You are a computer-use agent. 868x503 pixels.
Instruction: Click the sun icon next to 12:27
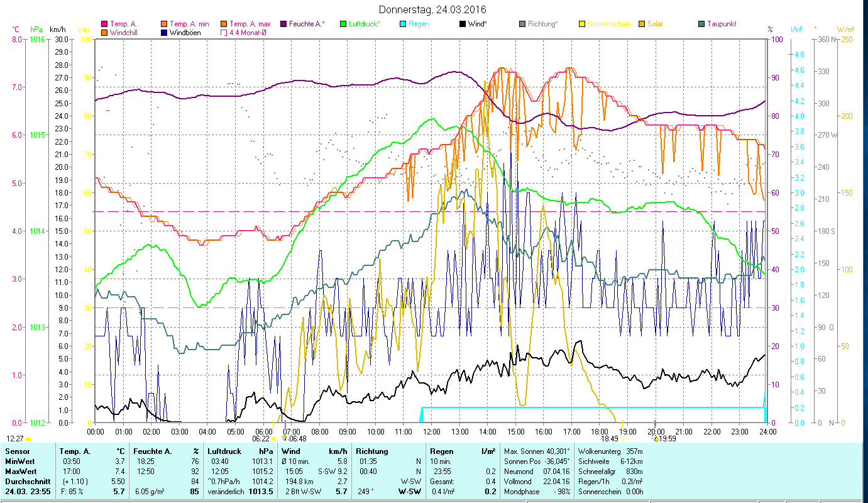pos(28,439)
